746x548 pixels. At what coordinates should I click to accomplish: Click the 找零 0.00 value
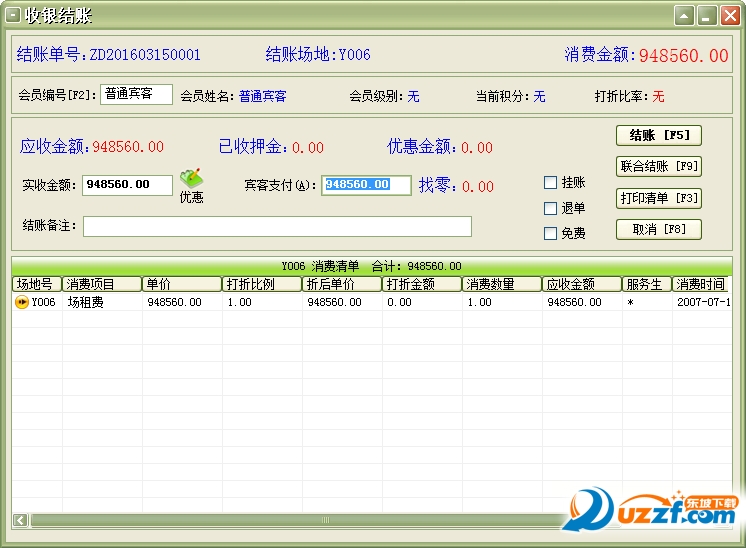pos(478,186)
